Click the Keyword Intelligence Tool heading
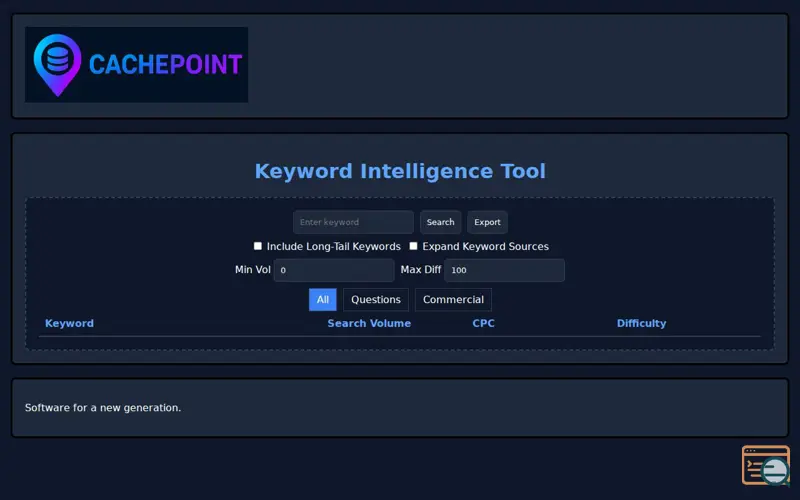The width and height of the screenshot is (800, 500). (x=400, y=171)
